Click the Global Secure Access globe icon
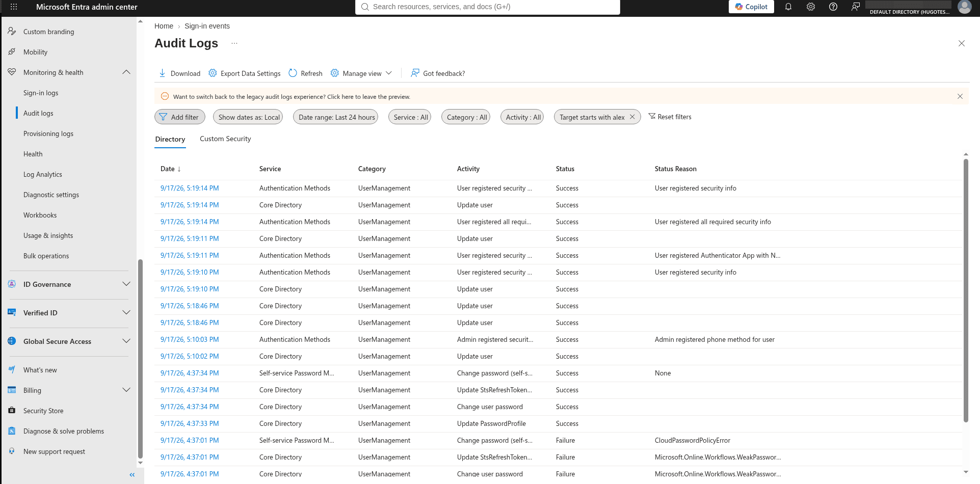The image size is (980, 484). coord(12,341)
